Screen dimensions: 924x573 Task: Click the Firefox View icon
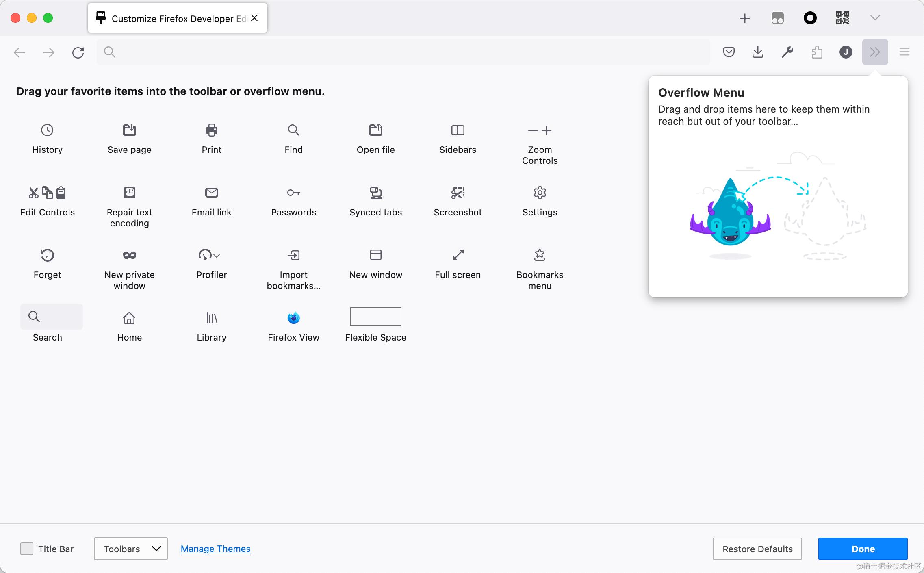coord(293,318)
